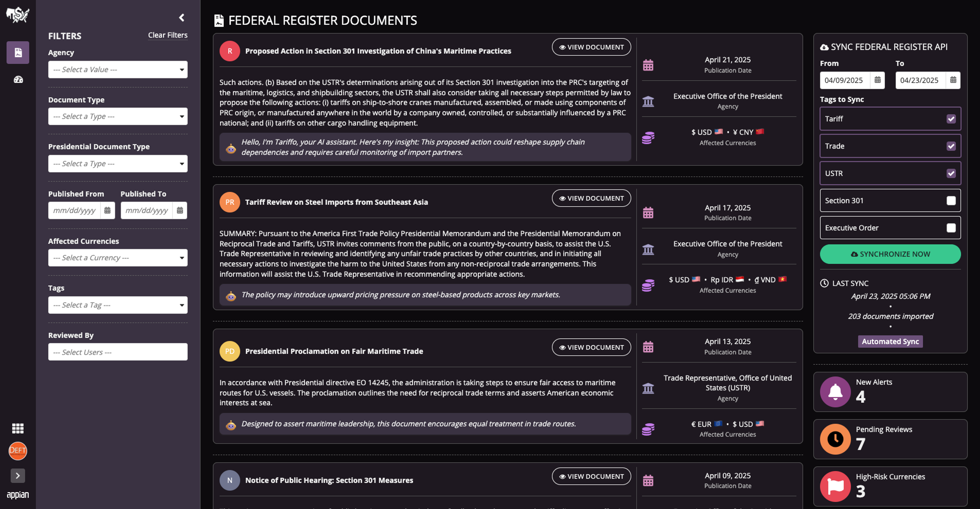The width and height of the screenshot is (980, 509).
Task: View the Section 301 Public Hearing document
Action: tap(591, 476)
